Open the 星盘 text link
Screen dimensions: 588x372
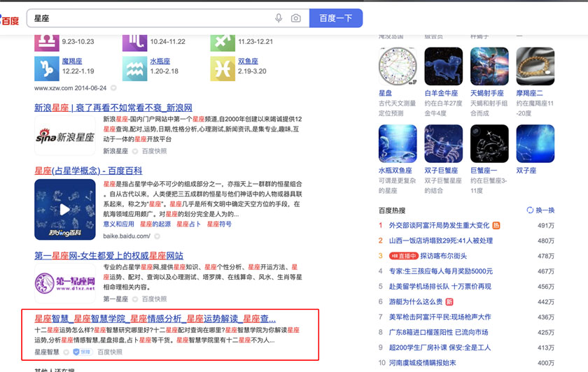[x=385, y=93]
